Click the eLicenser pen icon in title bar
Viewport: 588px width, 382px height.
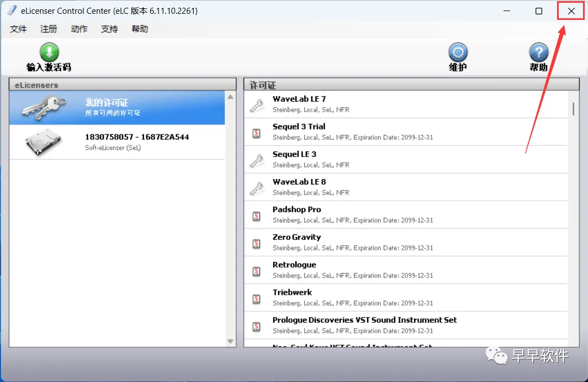12,11
